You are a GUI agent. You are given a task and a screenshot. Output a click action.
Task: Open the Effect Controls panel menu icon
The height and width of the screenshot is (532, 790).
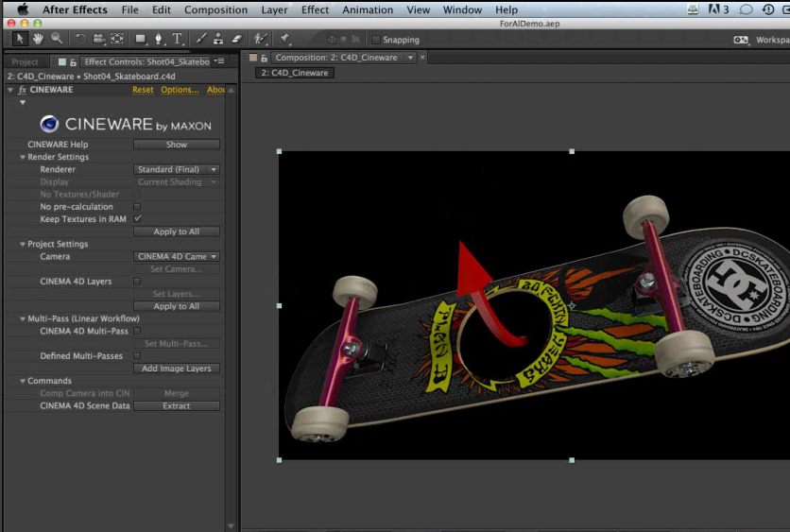(219, 61)
